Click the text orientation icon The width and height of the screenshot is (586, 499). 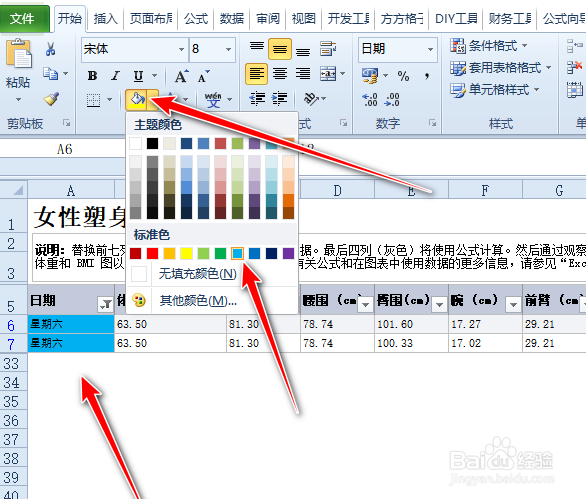pyautogui.click(x=311, y=98)
